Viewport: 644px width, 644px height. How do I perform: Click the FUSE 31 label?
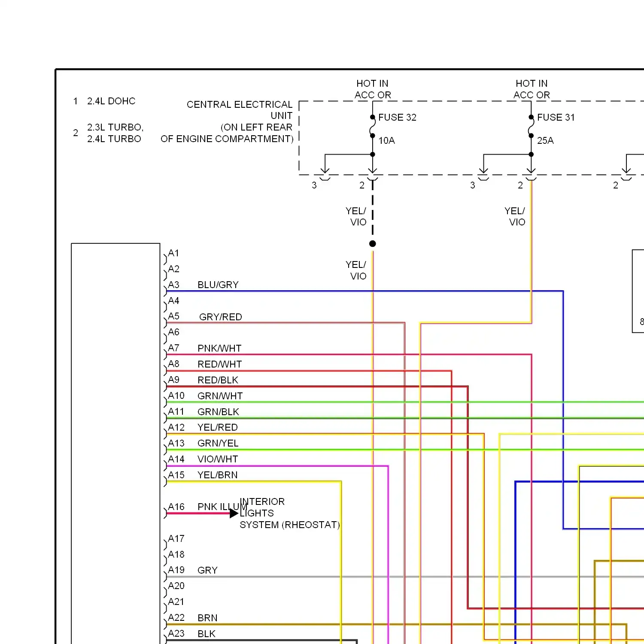coord(556,117)
